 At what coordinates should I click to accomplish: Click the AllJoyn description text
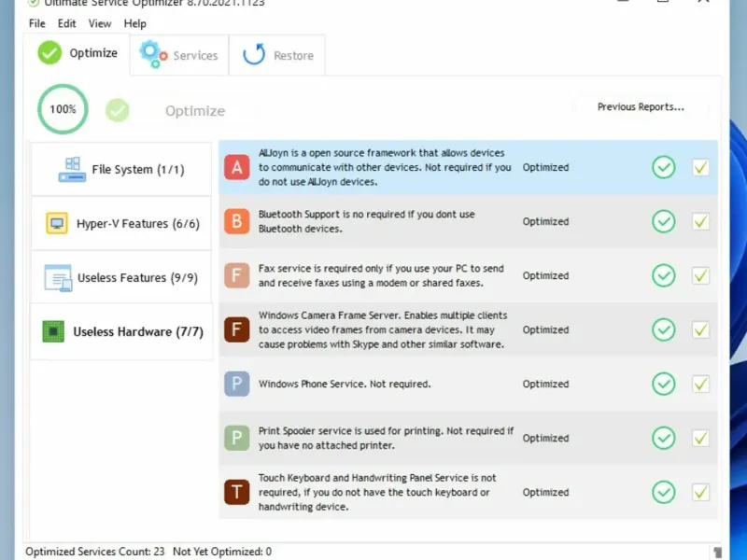click(385, 167)
